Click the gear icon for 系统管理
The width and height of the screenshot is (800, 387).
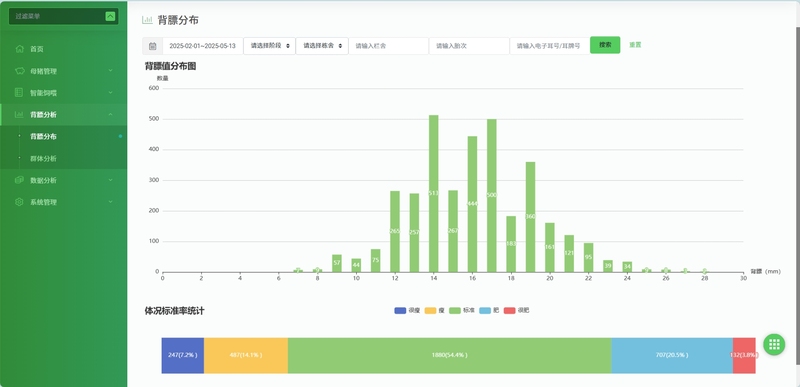coord(19,202)
